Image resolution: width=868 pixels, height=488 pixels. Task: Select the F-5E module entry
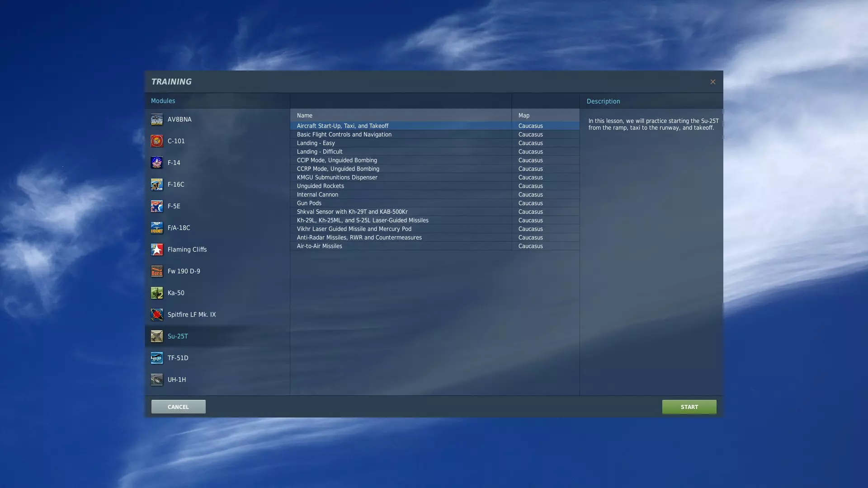174,206
